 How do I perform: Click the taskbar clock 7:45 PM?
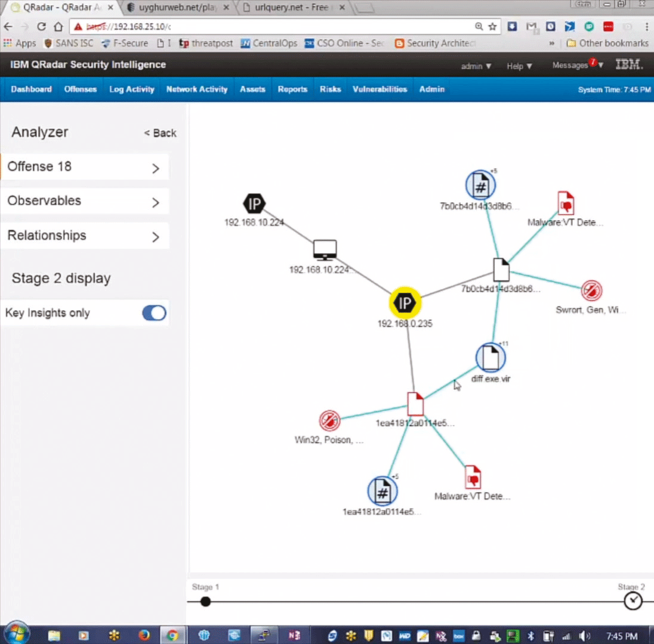pyautogui.click(x=622, y=636)
